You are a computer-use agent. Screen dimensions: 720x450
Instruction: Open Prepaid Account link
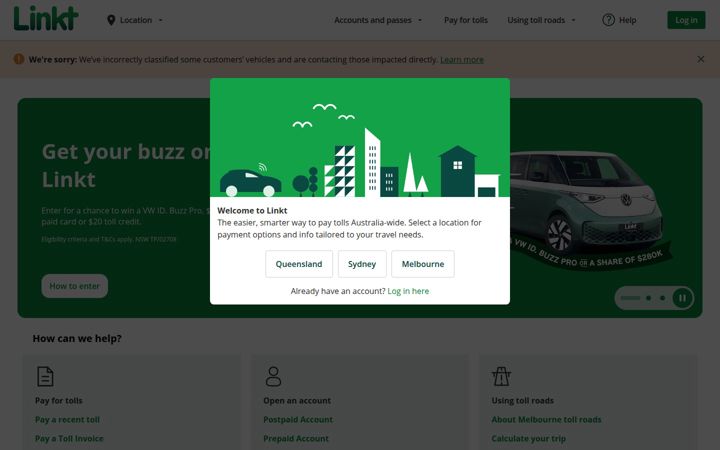pyautogui.click(x=296, y=439)
